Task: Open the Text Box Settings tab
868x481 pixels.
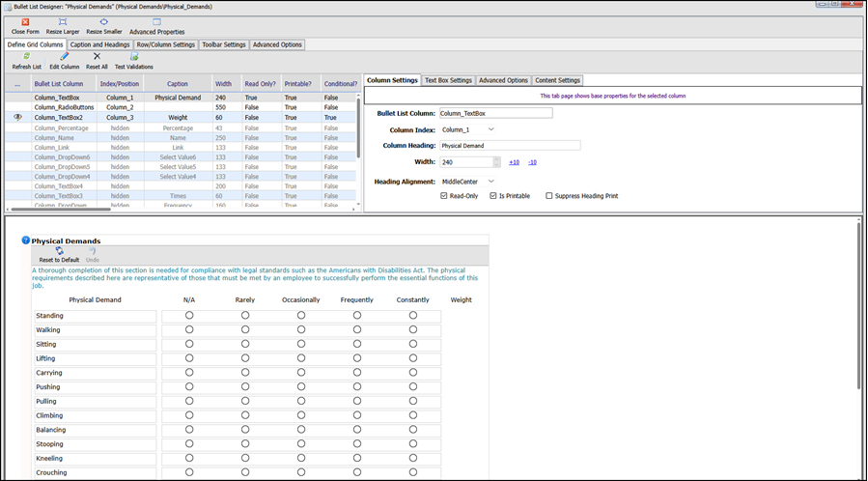Action: coord(448,80)
